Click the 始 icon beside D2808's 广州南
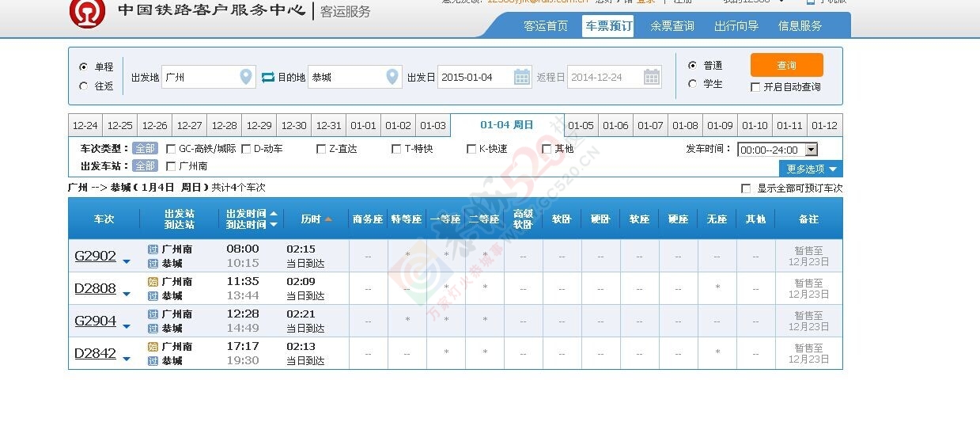Image resolution: width=980 pixels, height=426 pixels. pyautogui.click(x=153, y=281)
